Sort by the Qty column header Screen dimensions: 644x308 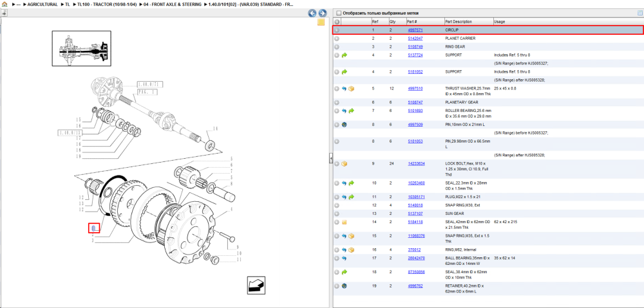click(x=392, y=22)
